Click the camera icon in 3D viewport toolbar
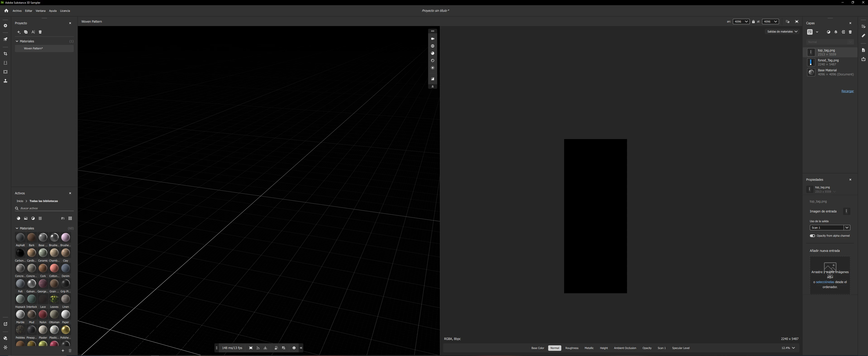The image size is (868, 356). (433, 39)
